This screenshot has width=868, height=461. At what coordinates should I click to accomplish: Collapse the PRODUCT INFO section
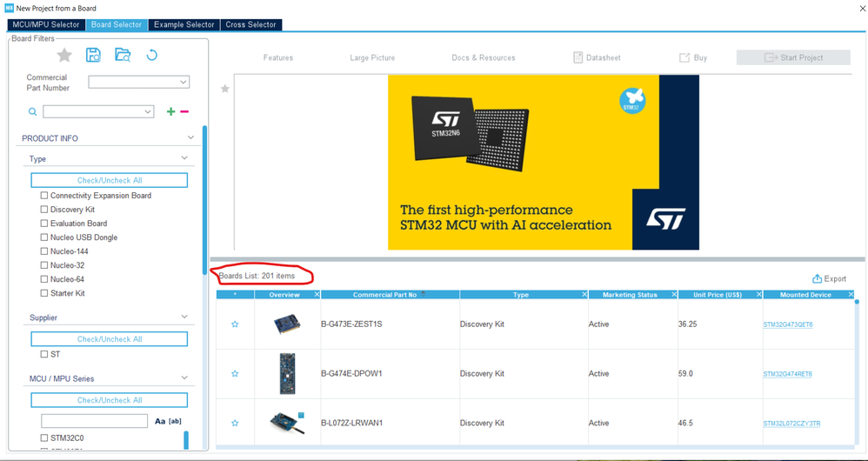point(190,137)
